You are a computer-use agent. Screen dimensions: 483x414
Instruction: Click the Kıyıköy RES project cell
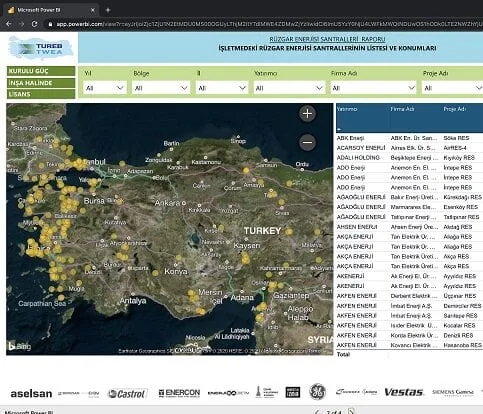point(459,158)
